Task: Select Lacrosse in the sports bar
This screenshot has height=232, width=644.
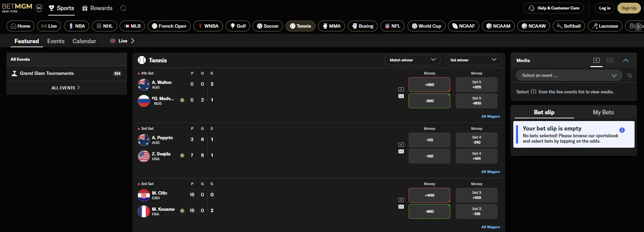Action: [x=605, y=26]
